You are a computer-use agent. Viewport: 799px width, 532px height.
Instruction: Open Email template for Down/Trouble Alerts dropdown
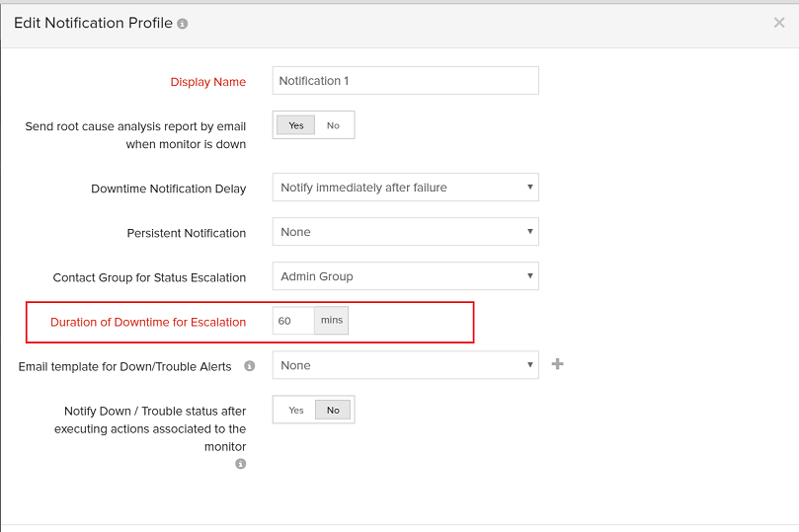(x=405, y=365)
